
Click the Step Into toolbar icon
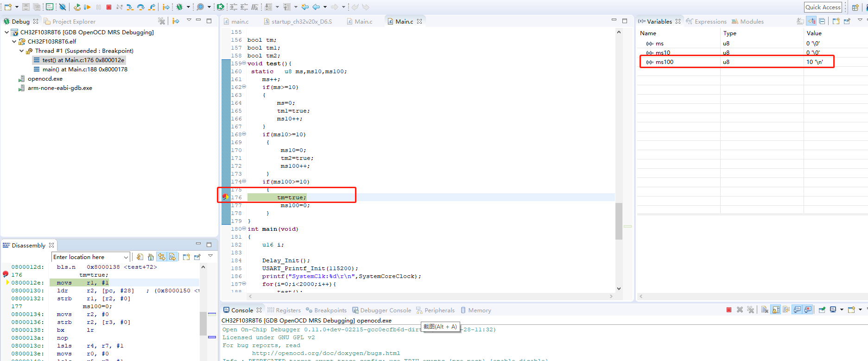tap(130, 7)
